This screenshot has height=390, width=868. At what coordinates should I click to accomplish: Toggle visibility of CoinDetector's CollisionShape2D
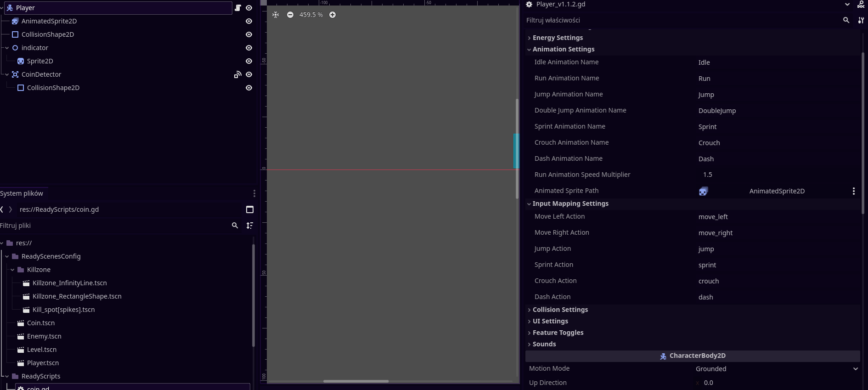(x=249, y=88)
